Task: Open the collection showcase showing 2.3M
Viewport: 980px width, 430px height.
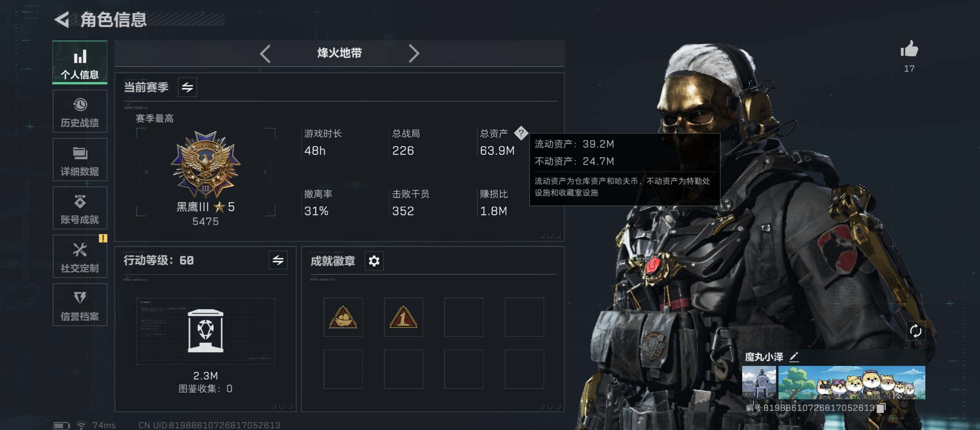Action: point(206,331)
